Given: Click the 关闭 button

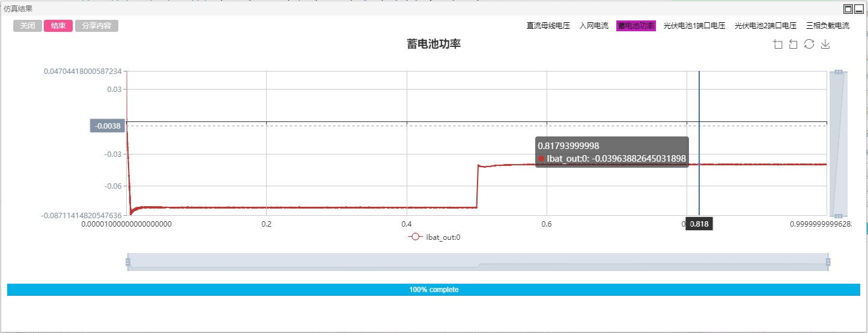Looking at the screenshot, I should pyautogui.click(x=28, y=26).
